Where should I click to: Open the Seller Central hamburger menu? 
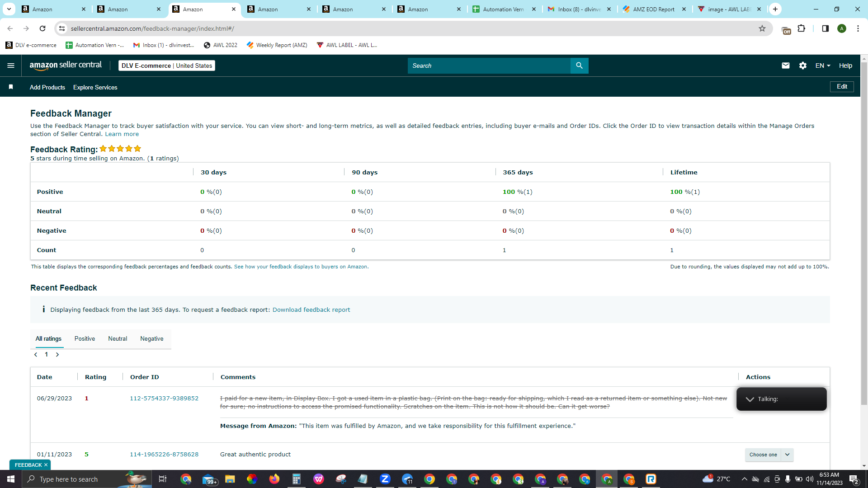(11, 66)
